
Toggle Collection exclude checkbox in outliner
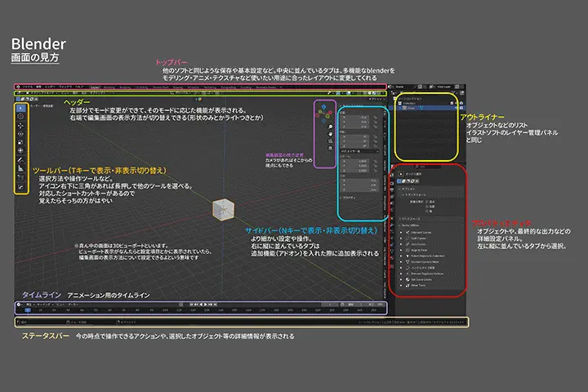[452, 103]
